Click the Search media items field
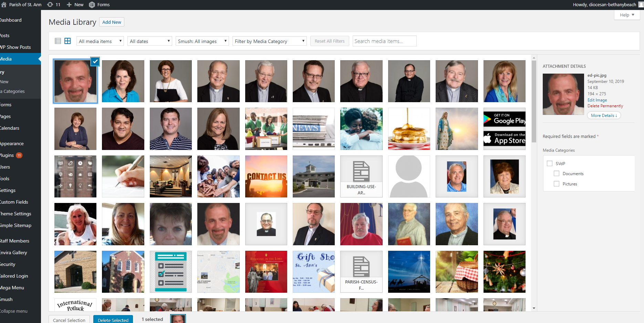 pos(384,41)
